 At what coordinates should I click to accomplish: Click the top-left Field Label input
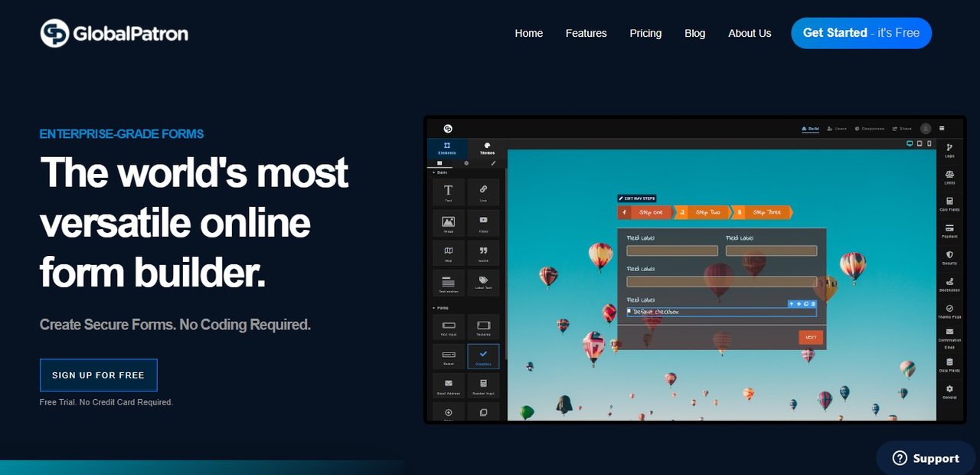point(672,251)
